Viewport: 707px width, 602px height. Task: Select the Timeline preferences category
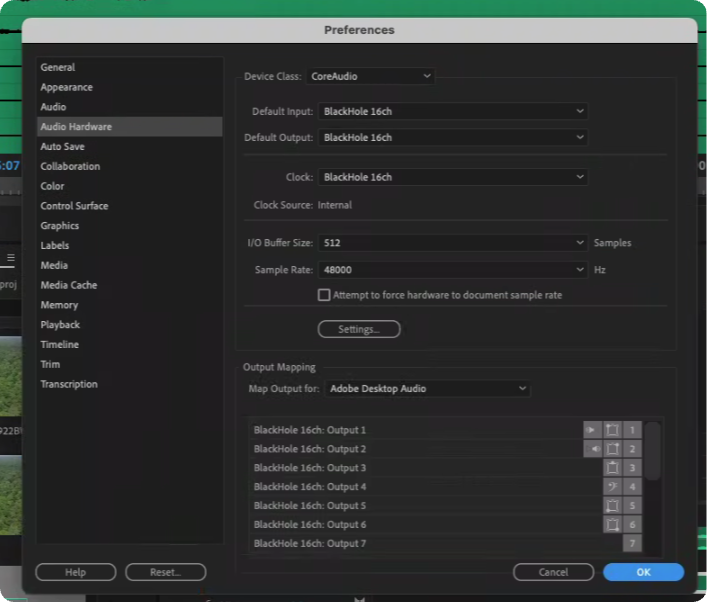point(129,345)
